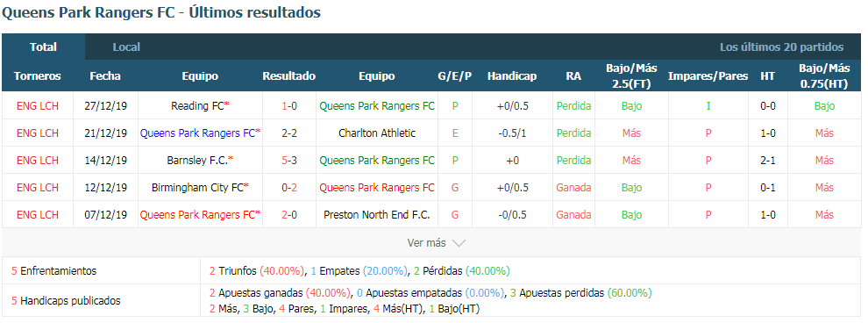Open Reading FC team link

pyautogui.click(x=197, y=106)
